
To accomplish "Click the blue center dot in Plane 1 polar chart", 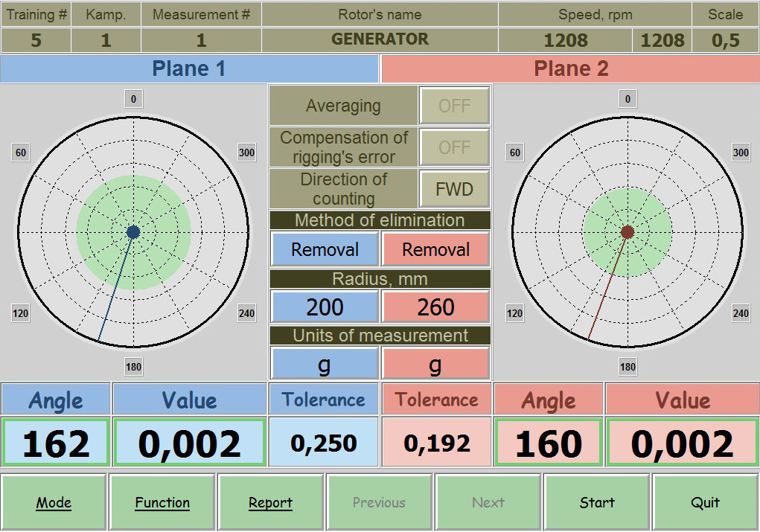I will coord(133,232).
